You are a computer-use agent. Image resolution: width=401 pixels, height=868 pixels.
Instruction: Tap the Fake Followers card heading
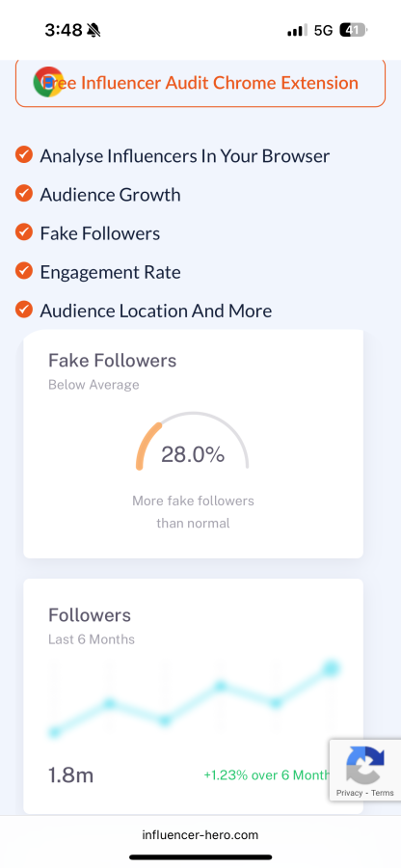(112, 361)
